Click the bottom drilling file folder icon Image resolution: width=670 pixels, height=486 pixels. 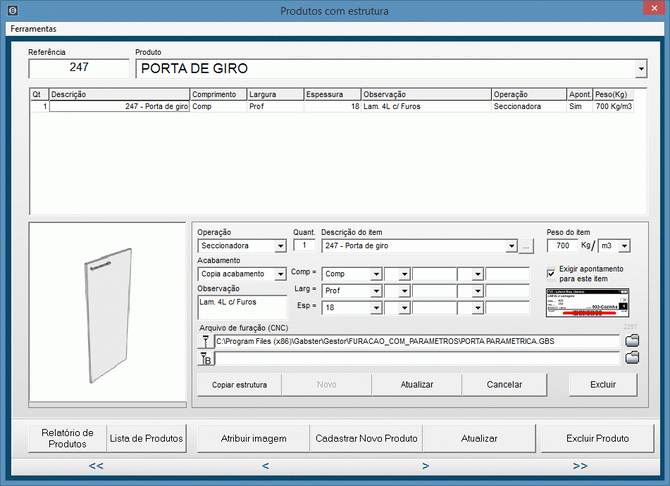(631, 357)
